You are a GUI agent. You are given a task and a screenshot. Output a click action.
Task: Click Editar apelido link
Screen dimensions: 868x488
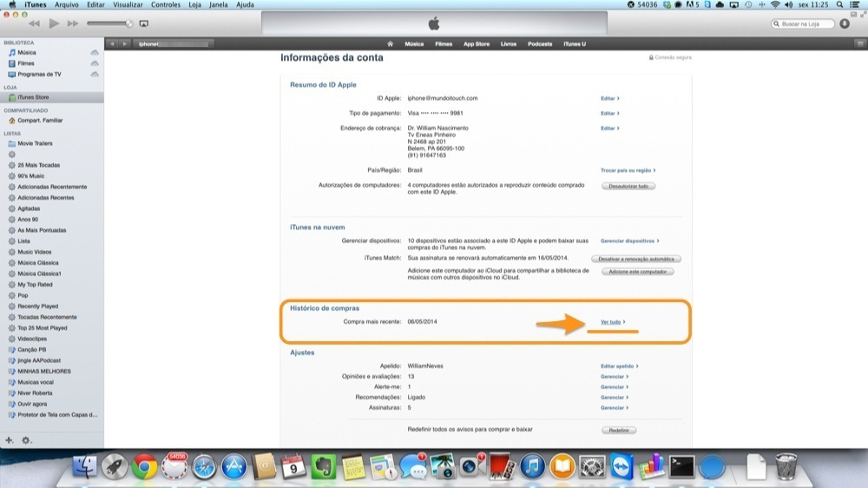point(619,366)
